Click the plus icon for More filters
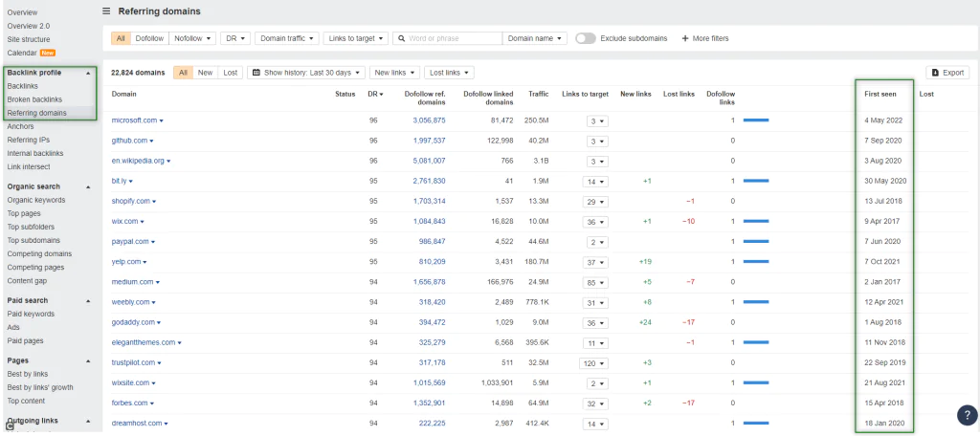 685,38
